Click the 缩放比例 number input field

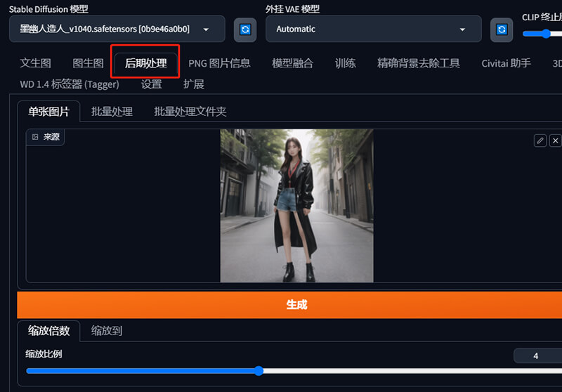[x=537, y=356]
